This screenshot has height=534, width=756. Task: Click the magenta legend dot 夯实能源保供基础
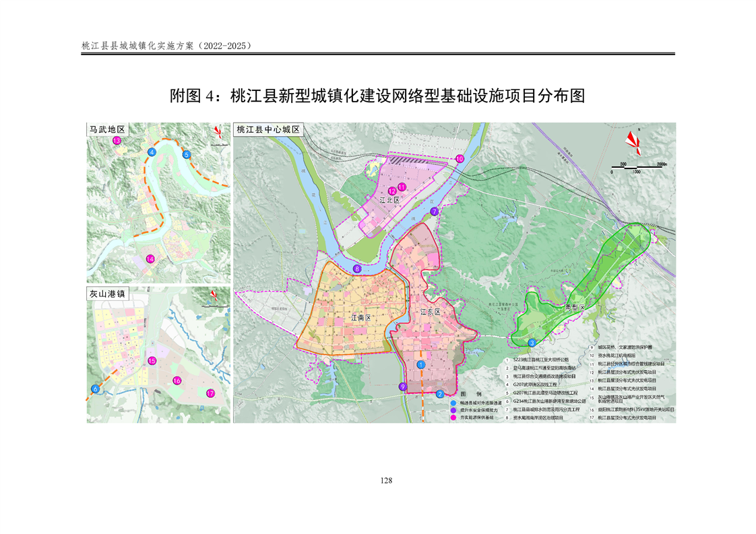(453, 418)
